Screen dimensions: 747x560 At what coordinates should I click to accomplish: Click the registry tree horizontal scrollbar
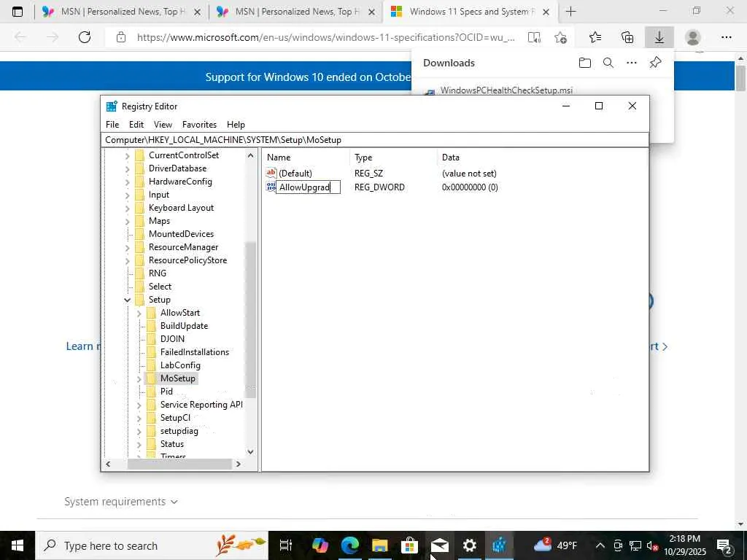point(179,464)
